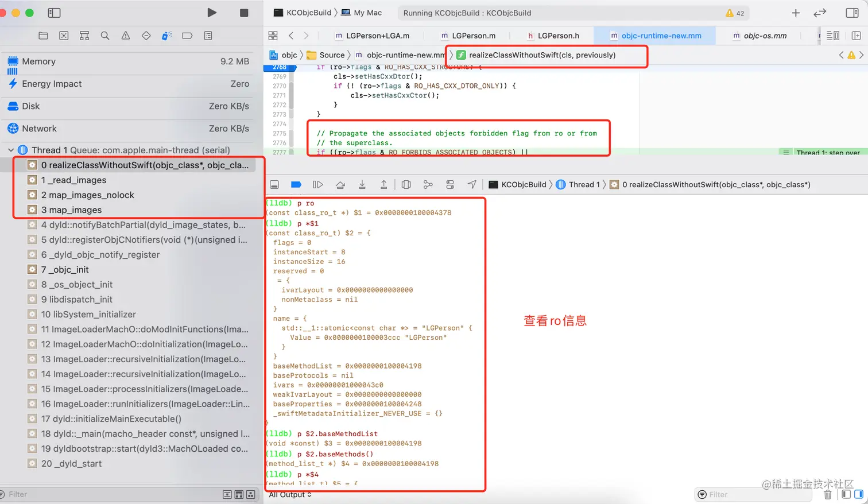Screen dimensions: 868x504
Task: Toggle the navigator sidebar button
Action: pos(54,13)
